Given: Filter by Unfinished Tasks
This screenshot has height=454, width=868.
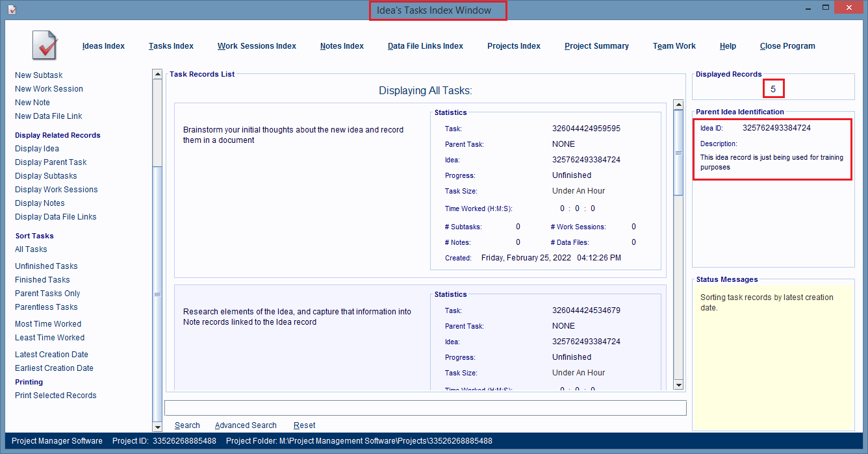Looking at the screenshot, I should pyautogui.click(x=46, y=266).
